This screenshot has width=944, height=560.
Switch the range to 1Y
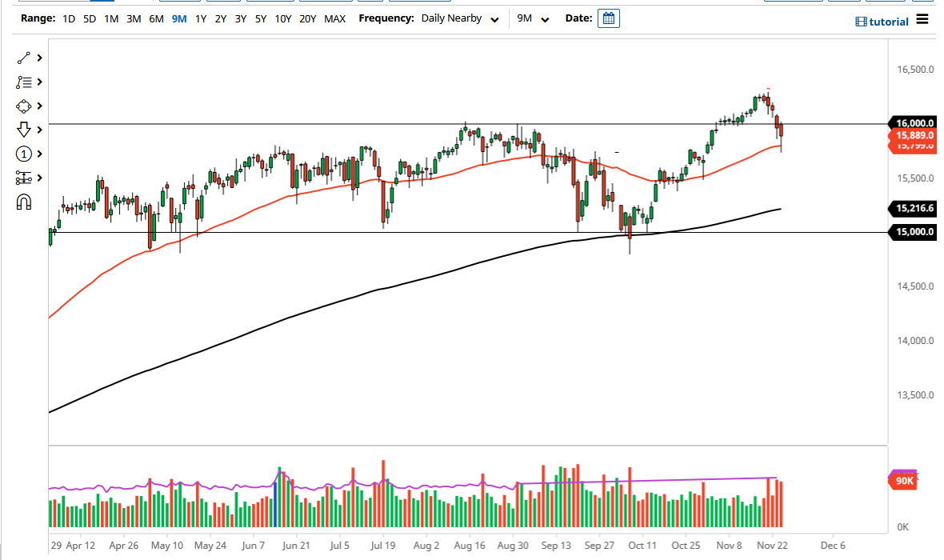(x=201, y=18)
